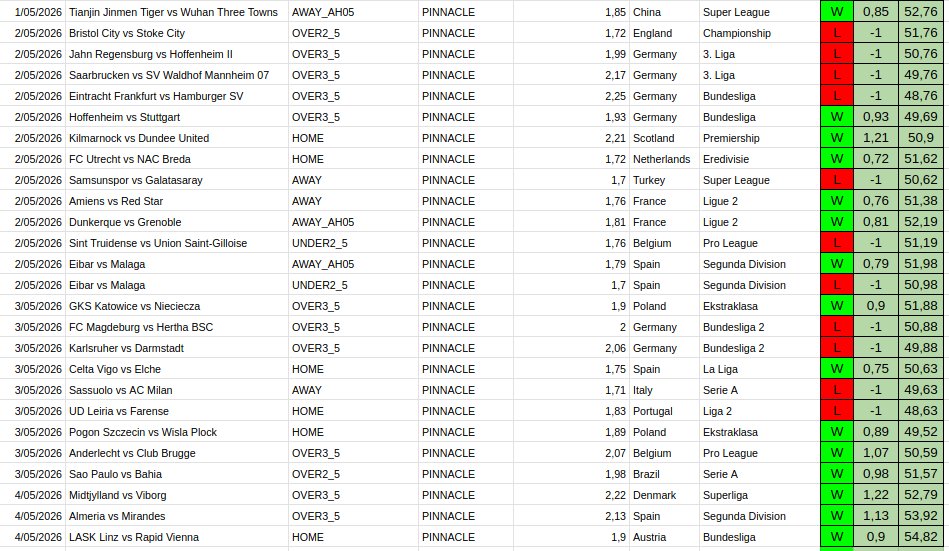Click Midtjylland vs Viborg cell
Viewport: 949px width, 551px height.
click(177, 495)
